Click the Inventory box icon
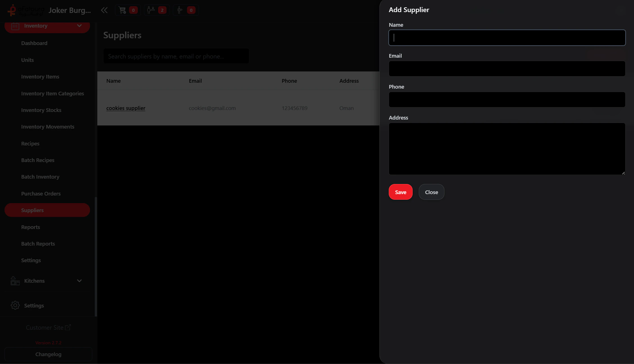The width and height of the screenshot is (634, 364). [15, 26]
